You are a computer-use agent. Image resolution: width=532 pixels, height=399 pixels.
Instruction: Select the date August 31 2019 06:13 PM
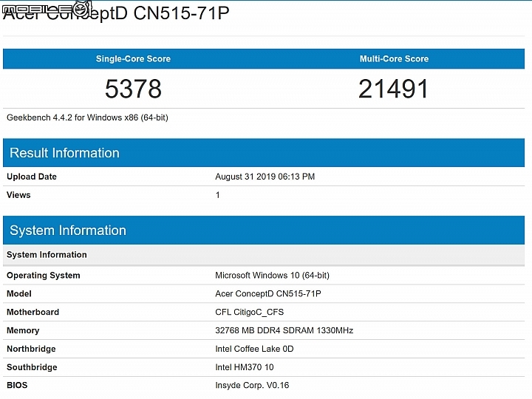pos(265,177)
